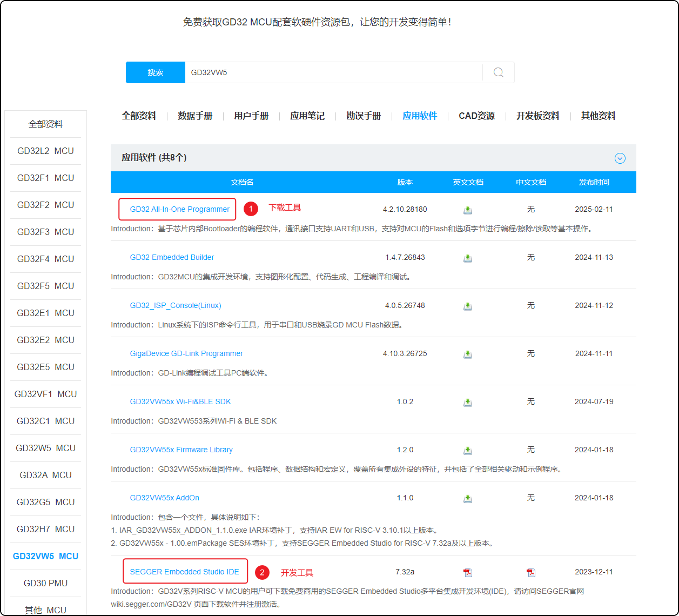Download GigaDevice GD-Link Programmer English file
Screen dimensions: 679x616
[x=468, y=354]
